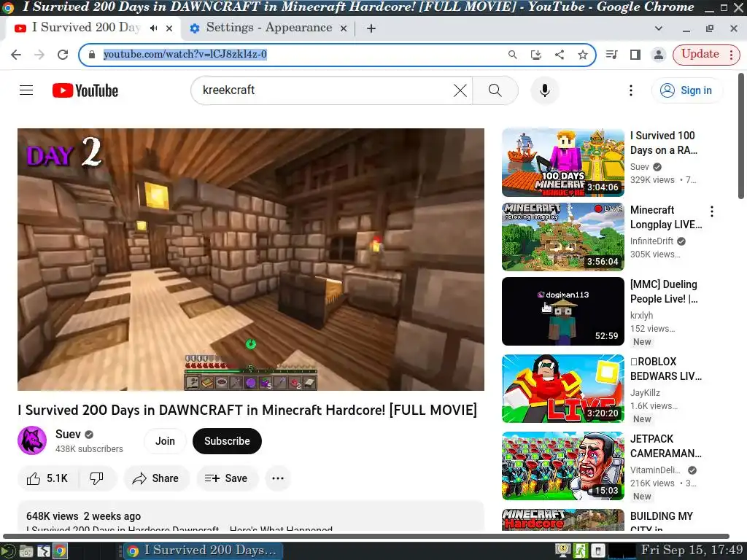Join the Suev channel membership
747x560 pixels.
tap(165, 441)
